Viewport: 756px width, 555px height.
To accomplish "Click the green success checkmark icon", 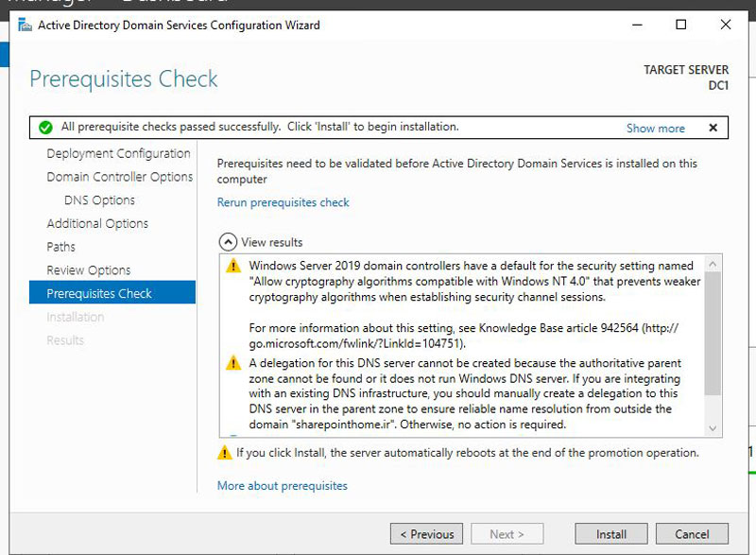I will (45, 128).
